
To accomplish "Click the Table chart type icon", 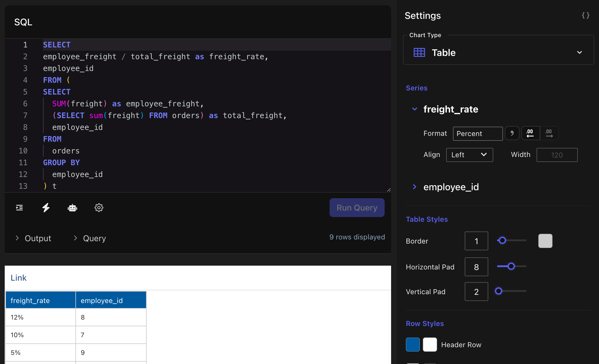I will (x=419, y=52).
